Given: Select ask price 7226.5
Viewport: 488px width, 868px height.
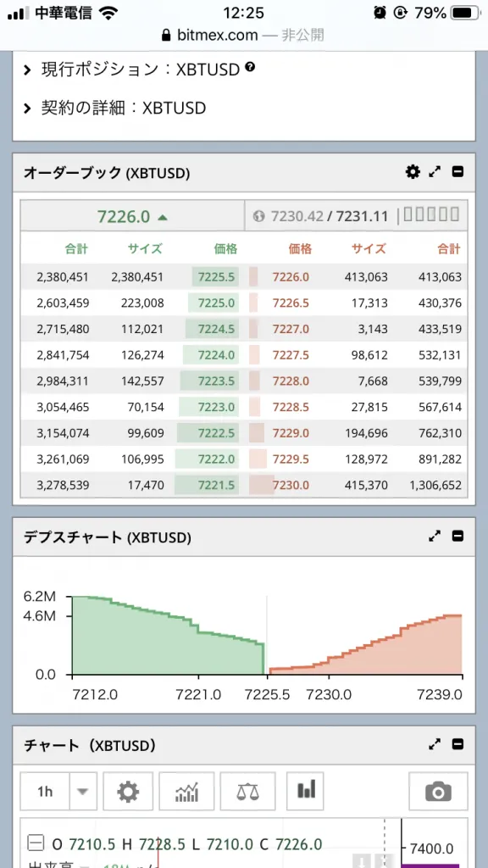Looking at the screenshot, I should [291, 303].
